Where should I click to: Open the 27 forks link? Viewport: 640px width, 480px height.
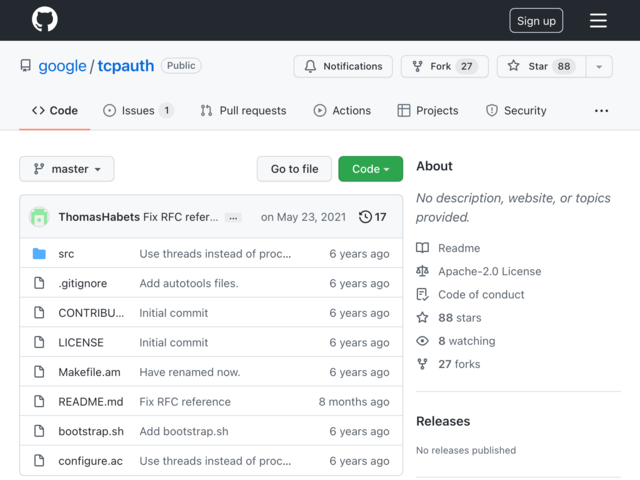point(459,364)
